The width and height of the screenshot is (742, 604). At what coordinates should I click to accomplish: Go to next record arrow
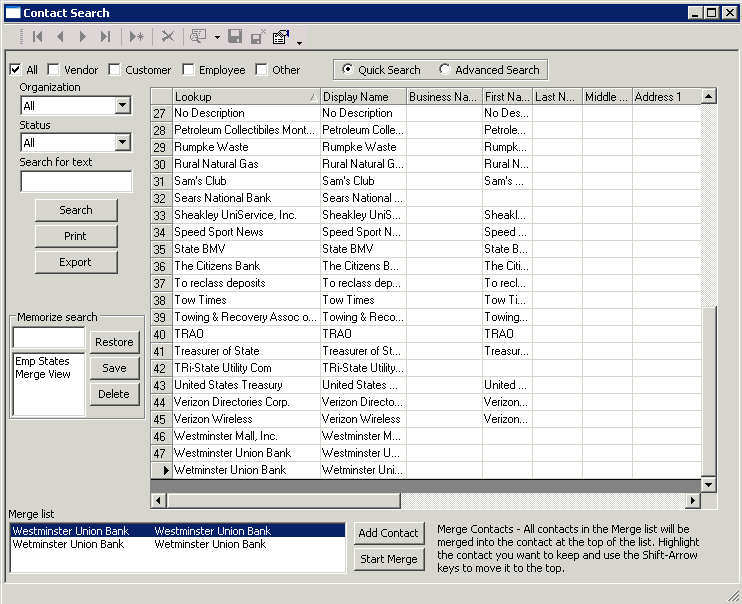83,36
